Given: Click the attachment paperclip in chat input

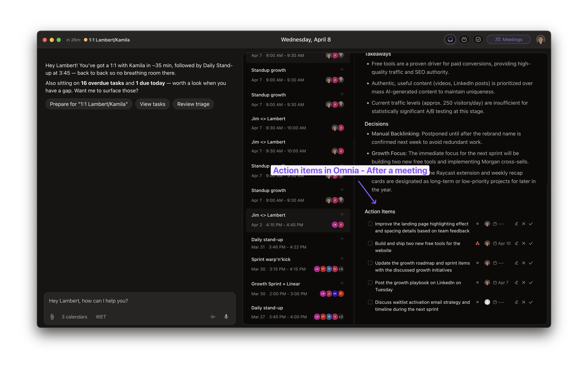Looking at the screenshot, I should tap(52, 317).
